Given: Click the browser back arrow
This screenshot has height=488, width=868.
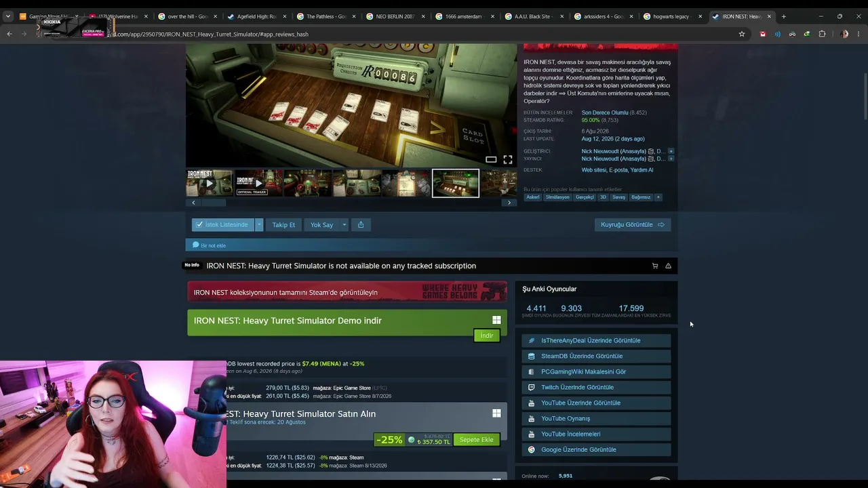Looking at the screenshot, I should tap(9, 34).
